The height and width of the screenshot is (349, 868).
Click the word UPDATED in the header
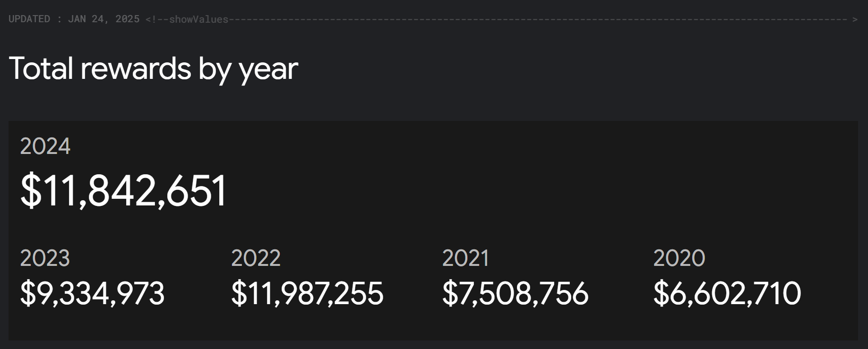coord(29,19)
